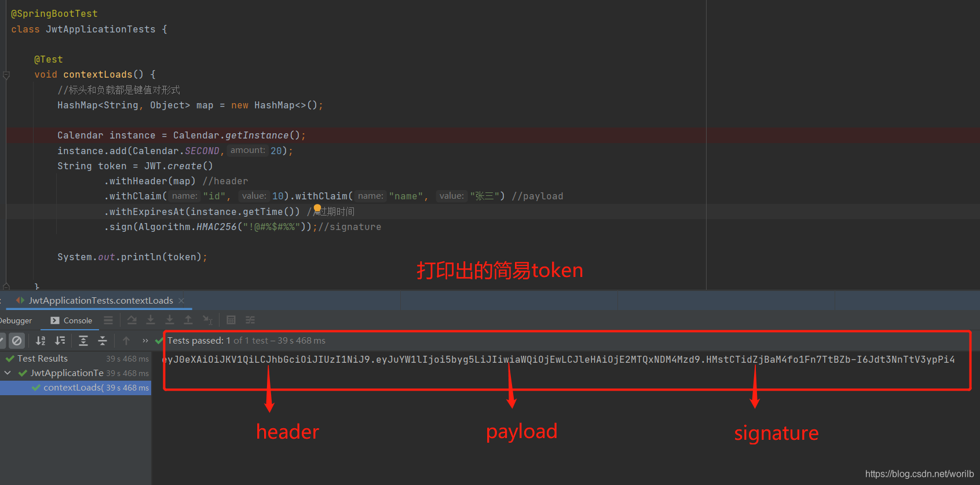This screenshot has height=485, width=980.
Task: Collapse all test results
Action: [103, 341]
